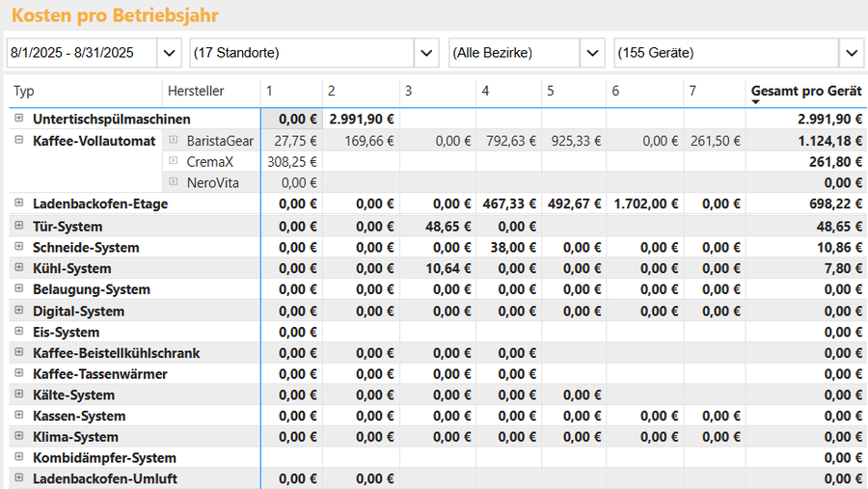The image size is (868, 489).
Task: Expand the CremaX manufacturer row
Action: tap(174, 161)
